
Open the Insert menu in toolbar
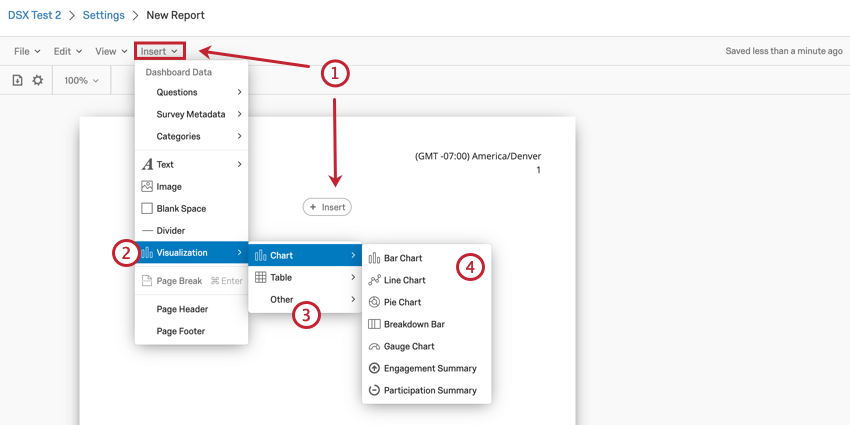[160, 51]
